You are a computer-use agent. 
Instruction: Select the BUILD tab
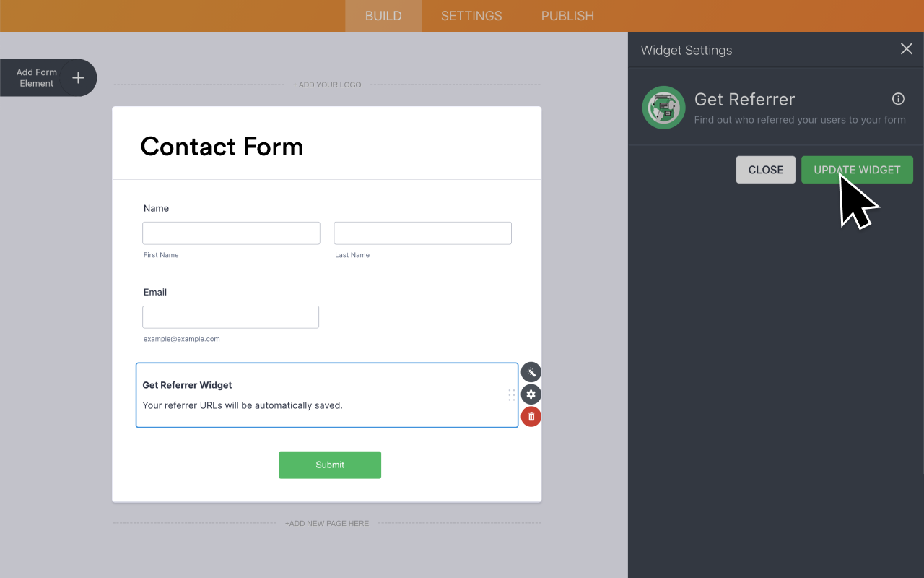click(383, 15)
